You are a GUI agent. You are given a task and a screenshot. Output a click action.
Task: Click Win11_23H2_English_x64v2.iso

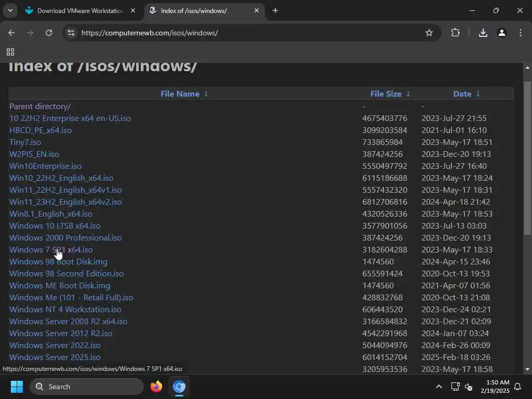(65, 202)
